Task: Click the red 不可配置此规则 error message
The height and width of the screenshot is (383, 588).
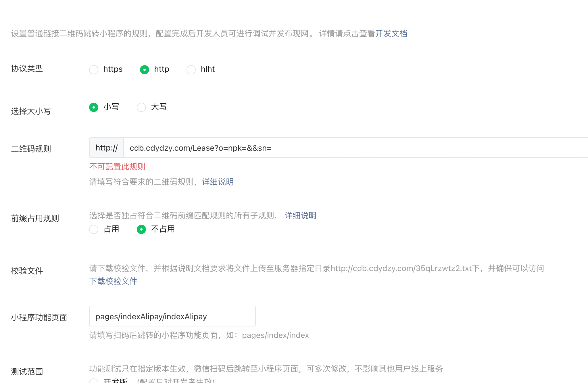Action: (x=117, y=167)
